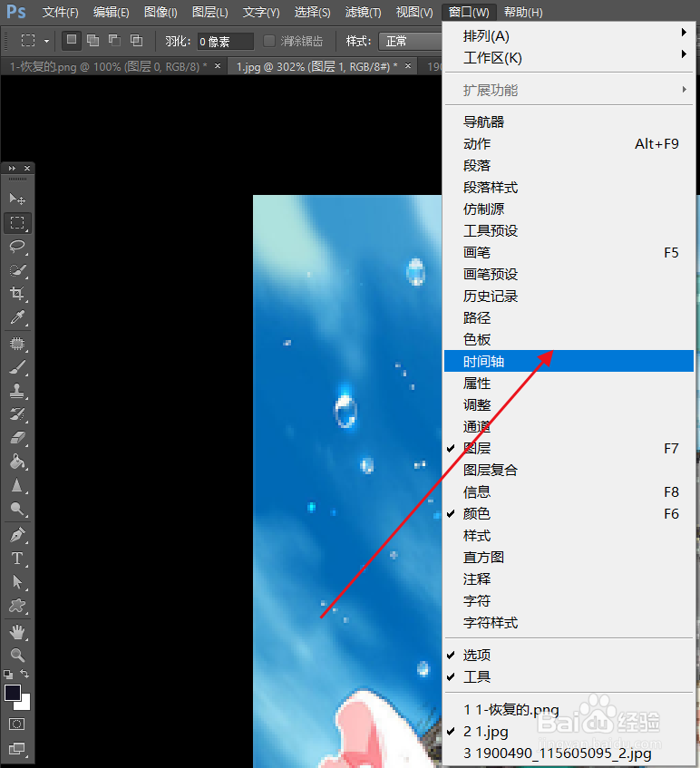Collapse toolbox panel double-arrow
The width and height of the screenshot is (700, 768).
pyautogui.click(x=12, y=168)
